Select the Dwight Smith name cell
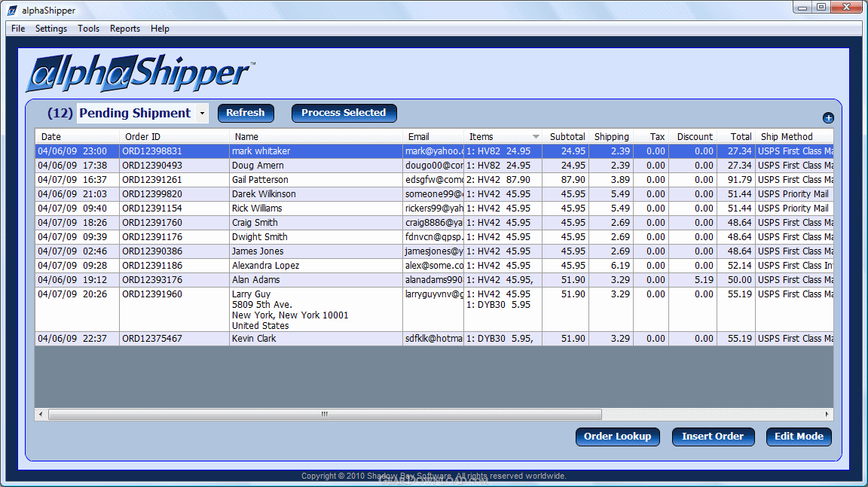Viewport: 868px width, 487px height. (316, 237)
